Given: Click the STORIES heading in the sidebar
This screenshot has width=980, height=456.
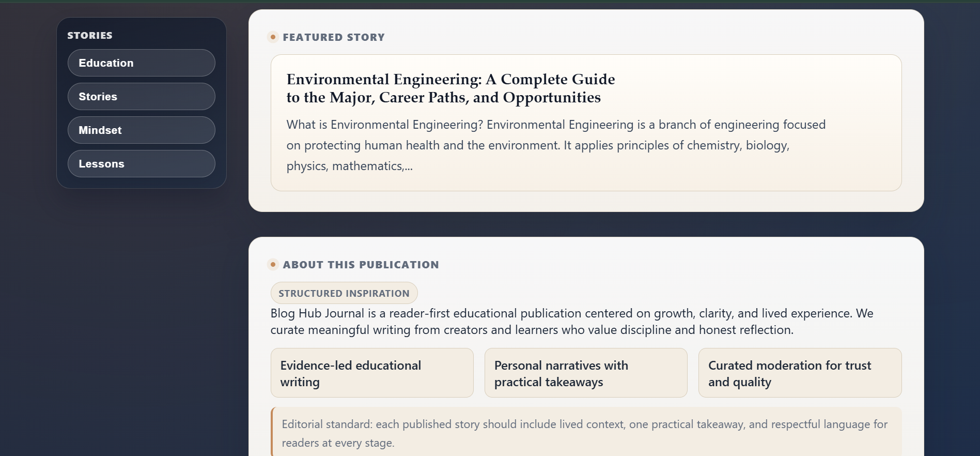Looking at the screenshot, I should pos(90,36).
